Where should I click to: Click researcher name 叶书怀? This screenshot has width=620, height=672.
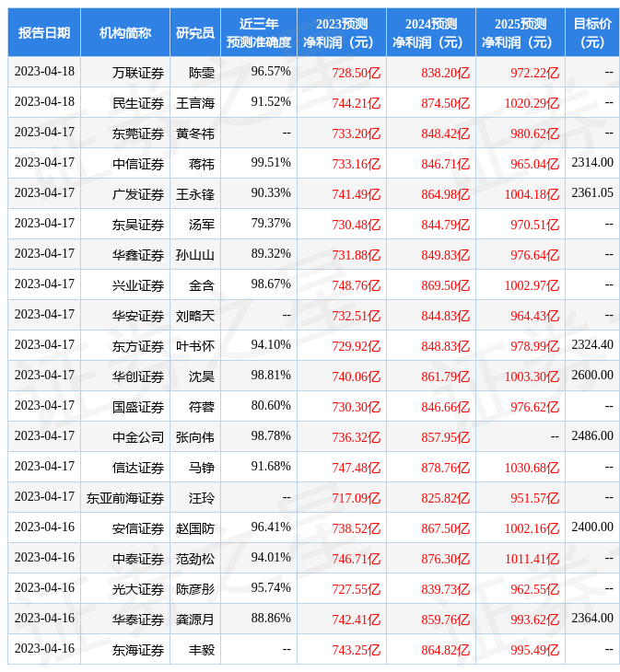[195, 346]
